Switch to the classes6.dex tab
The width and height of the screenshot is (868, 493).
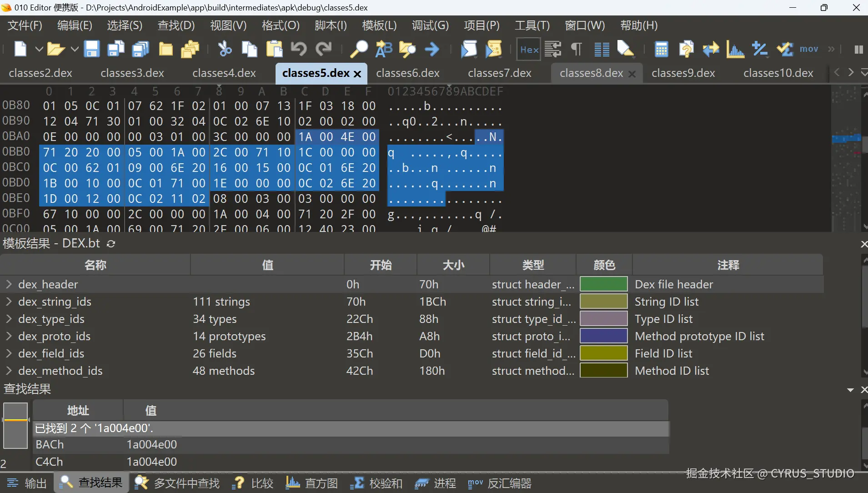tap(407, 73)
